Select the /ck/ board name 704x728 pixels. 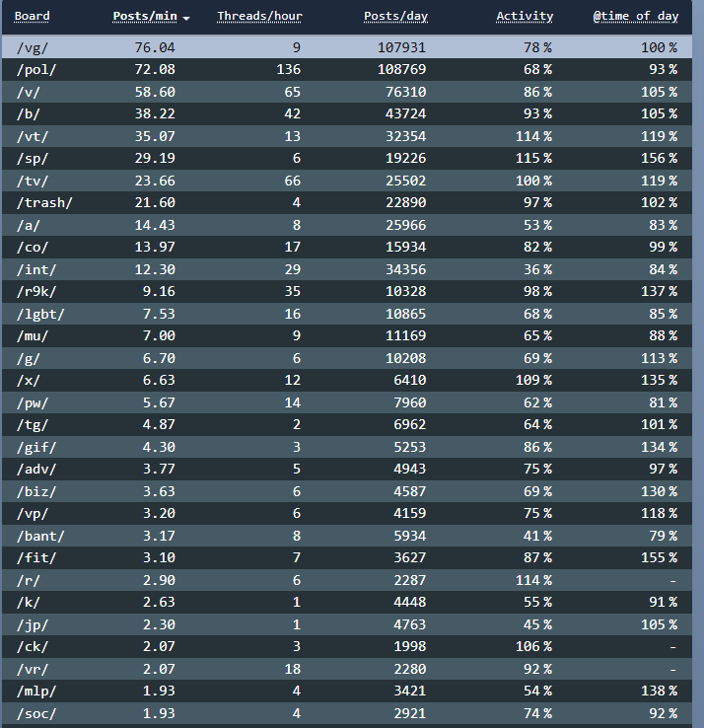pyautogui.click(x=32, y=647)
